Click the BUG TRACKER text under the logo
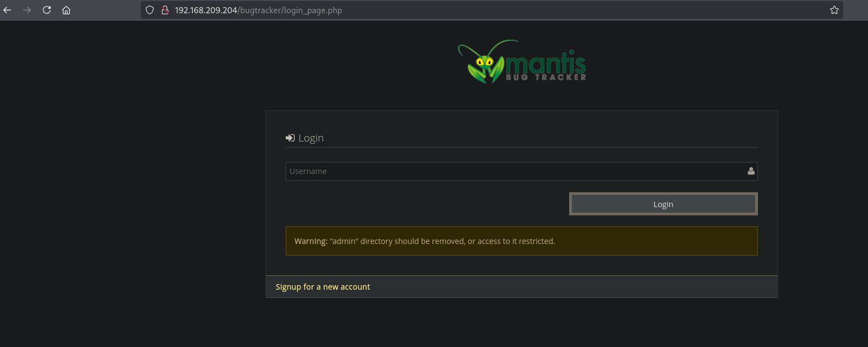Screen dimensions: 868x347 coord(546,78)
